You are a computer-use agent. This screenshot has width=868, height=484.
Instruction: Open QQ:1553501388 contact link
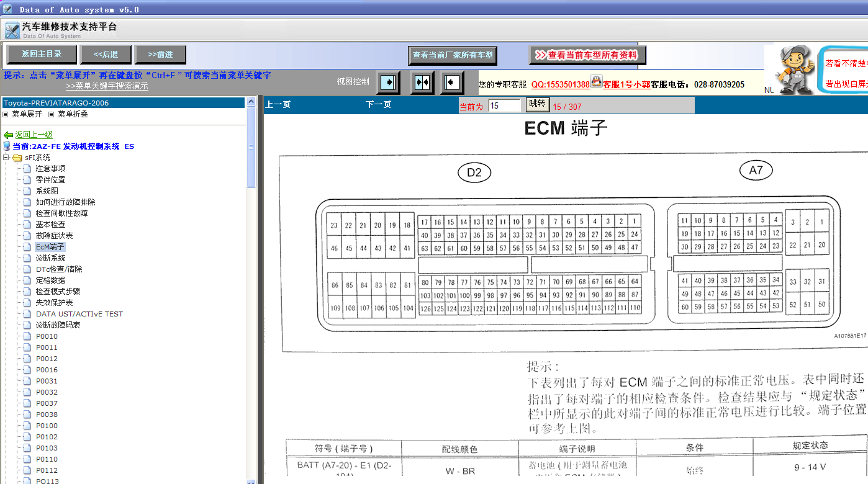coord(560,84)
